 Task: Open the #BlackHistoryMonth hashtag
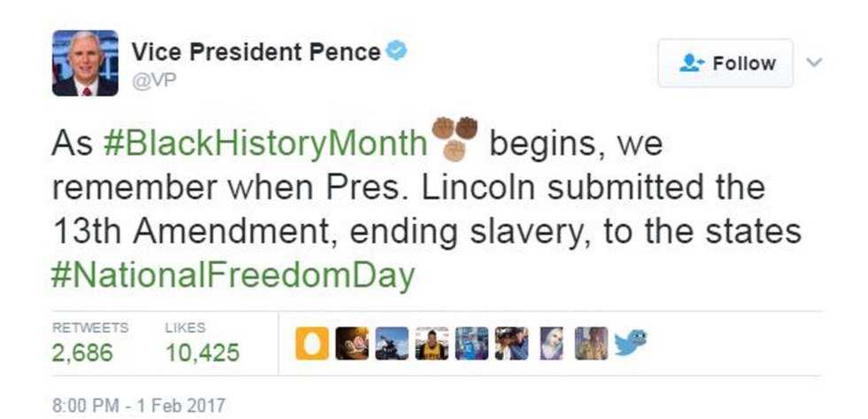pos(266,144)
